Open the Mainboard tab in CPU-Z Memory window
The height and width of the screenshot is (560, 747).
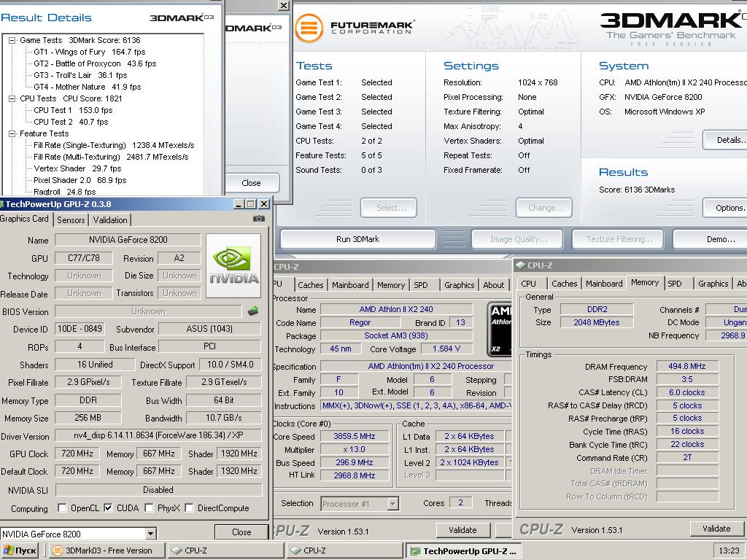pyautogui.click(x=604, y=284)
